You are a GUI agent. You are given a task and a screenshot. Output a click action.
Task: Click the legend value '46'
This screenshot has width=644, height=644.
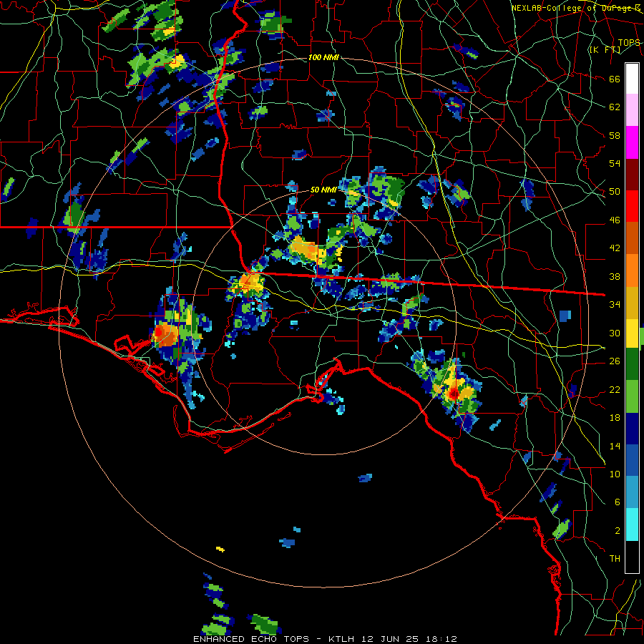pos(615,220)
